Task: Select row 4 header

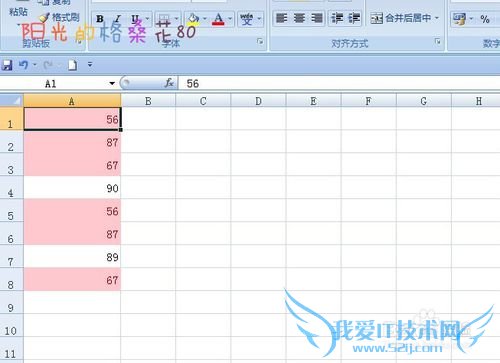Action: click(11, 188)
